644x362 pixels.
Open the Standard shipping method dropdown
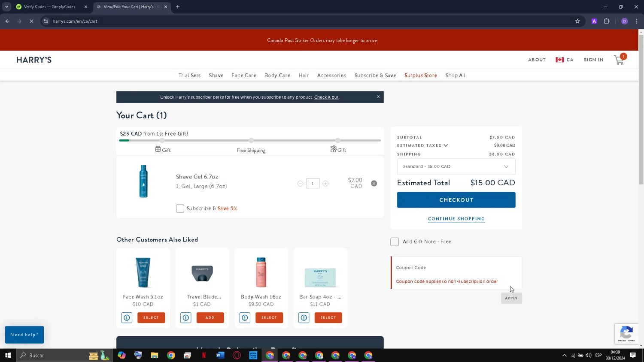tap(456, 166)
